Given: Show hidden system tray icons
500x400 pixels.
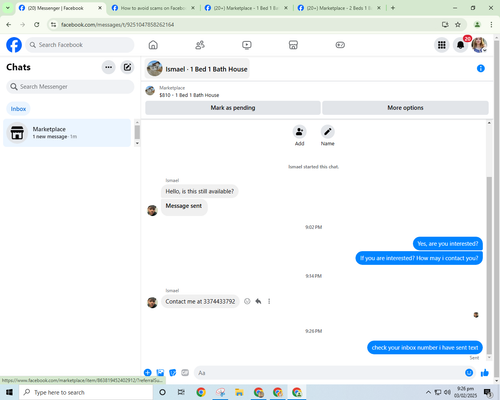Looking at the screenshot, I should pos(428,392).
